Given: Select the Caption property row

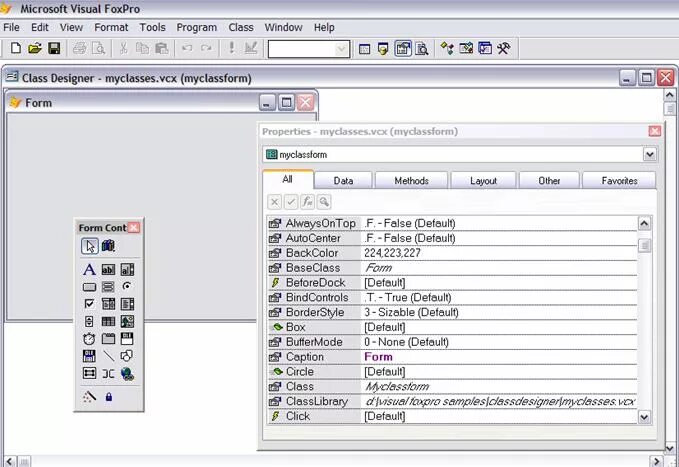Looking at the screenshot, I should coord(452,357).
